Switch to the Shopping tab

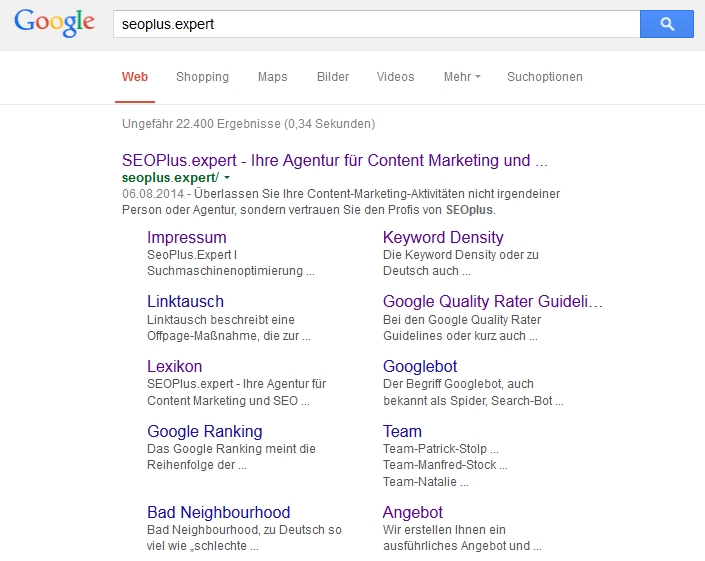[x=202, y=77]
